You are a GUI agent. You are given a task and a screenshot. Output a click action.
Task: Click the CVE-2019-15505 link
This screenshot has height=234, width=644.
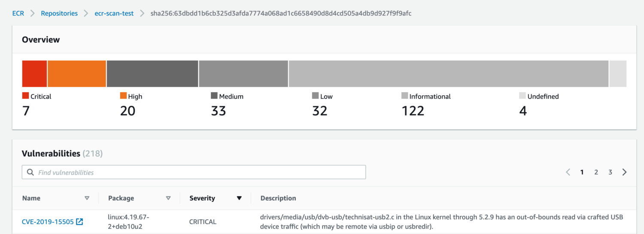click(48, 222)
